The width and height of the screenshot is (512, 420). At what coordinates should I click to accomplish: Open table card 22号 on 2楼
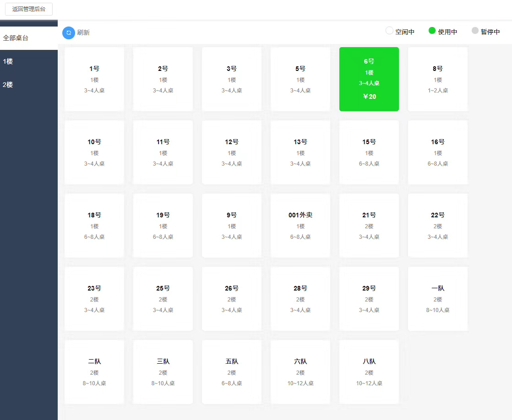click(x=438, y=226)
